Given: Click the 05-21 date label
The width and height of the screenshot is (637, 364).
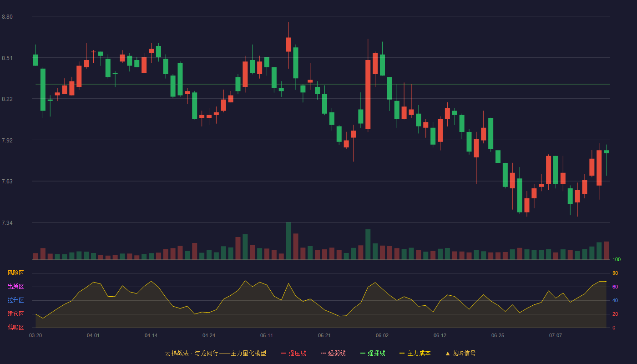Looking at the screenshot, I should tap(324, 335).
